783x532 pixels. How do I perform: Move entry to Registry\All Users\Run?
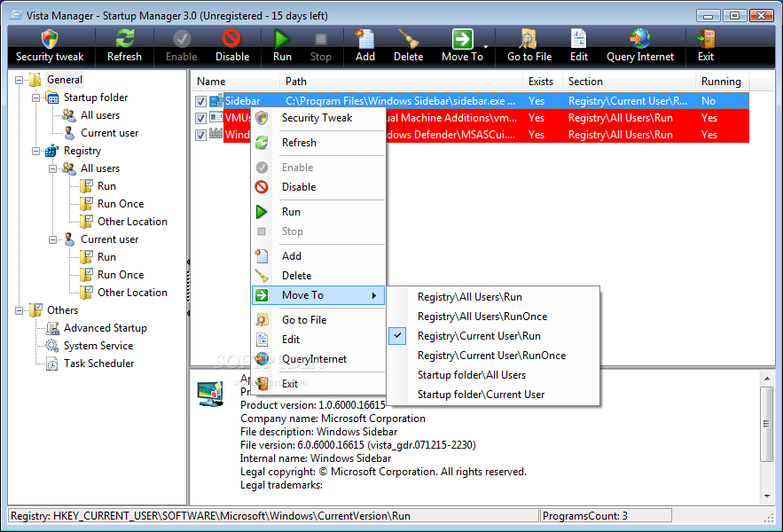pyautogui.click(x=493, y=297)
